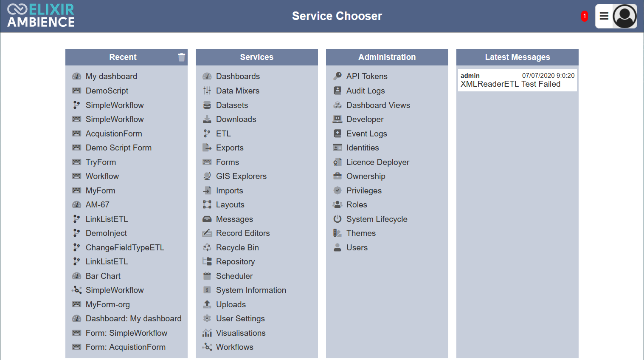
Task: Click the red notification badge
Action: (585, 16)
